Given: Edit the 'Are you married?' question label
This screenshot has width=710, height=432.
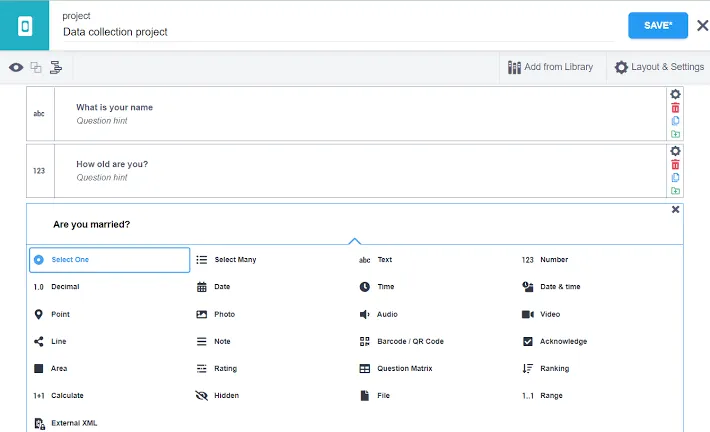Looking at the screenshot, I should point(91,225).
